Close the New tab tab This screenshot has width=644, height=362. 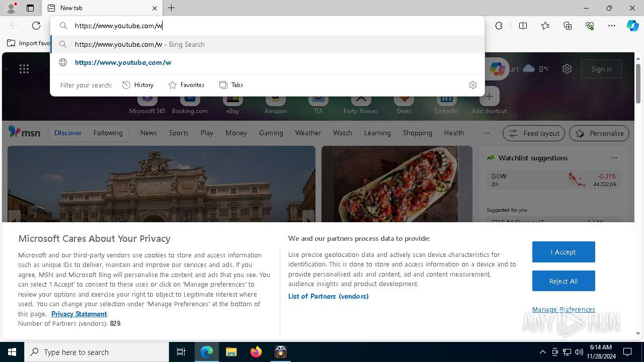click(154, 8)
